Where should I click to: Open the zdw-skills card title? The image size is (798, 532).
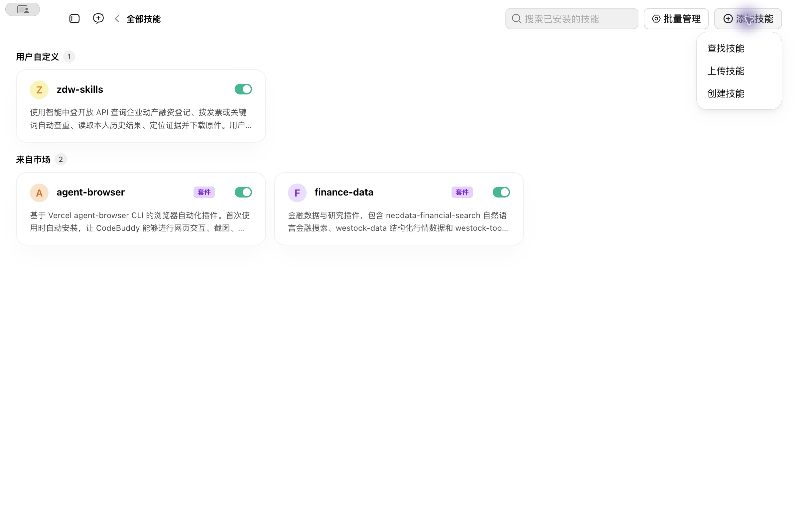(80, 89)
